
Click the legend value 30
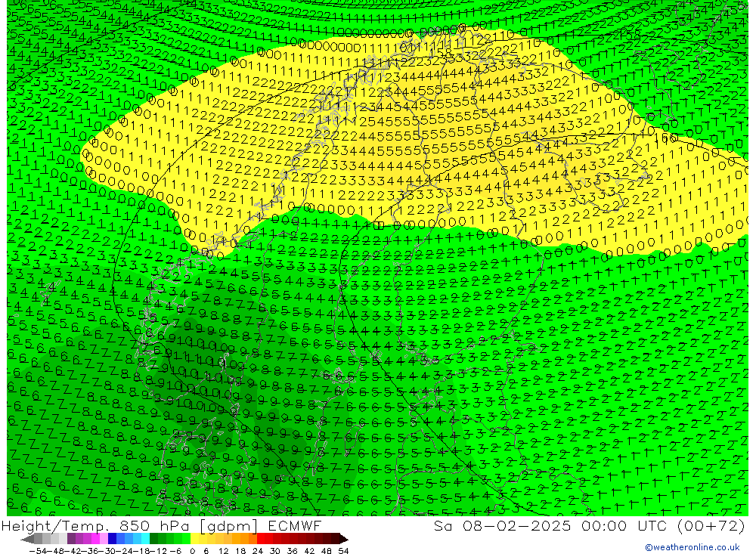[275, 551]
